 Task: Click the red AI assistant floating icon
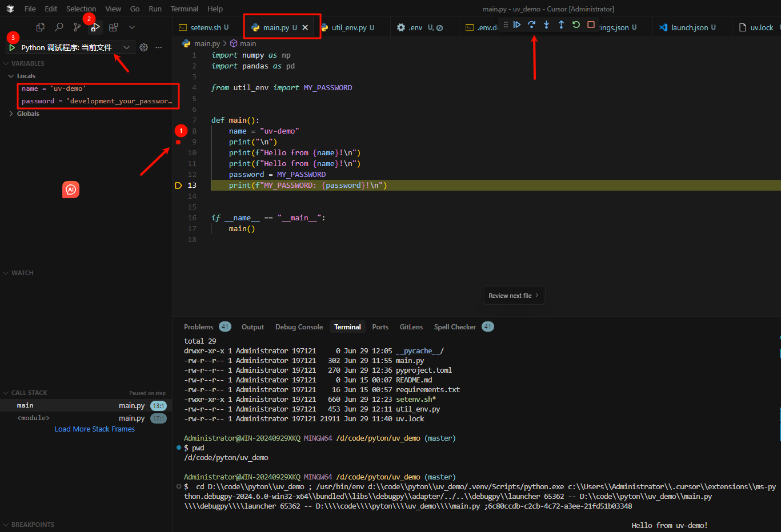pos(71,190)
